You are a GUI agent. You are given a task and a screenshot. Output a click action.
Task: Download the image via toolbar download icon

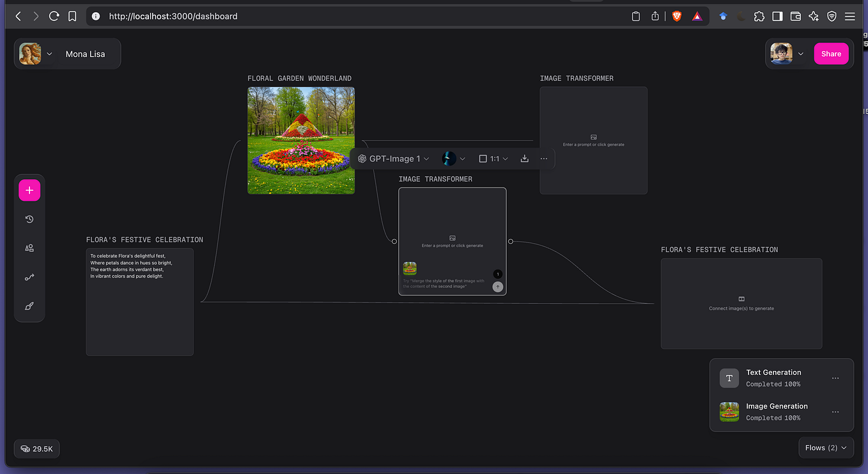click(524, 159)
